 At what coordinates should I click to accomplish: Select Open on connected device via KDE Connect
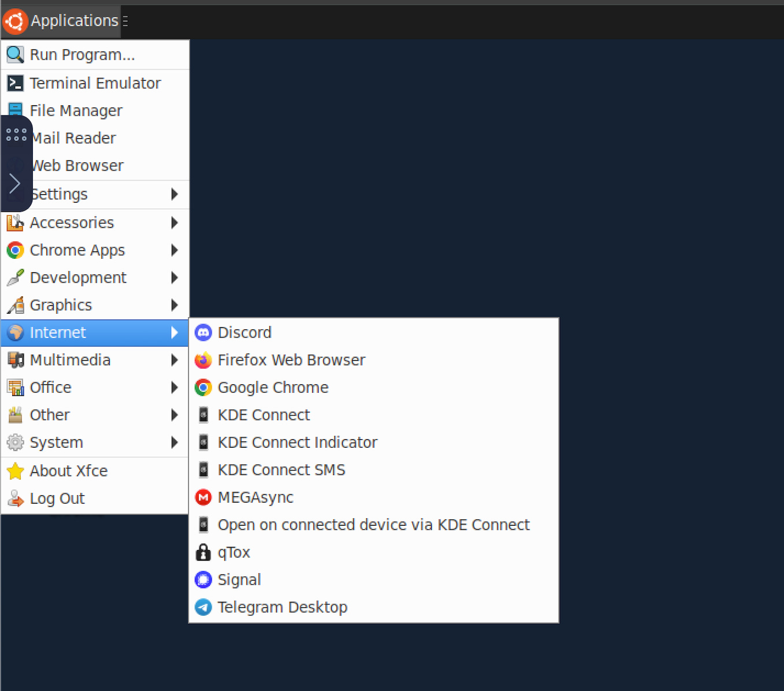[x=373, y=525]
